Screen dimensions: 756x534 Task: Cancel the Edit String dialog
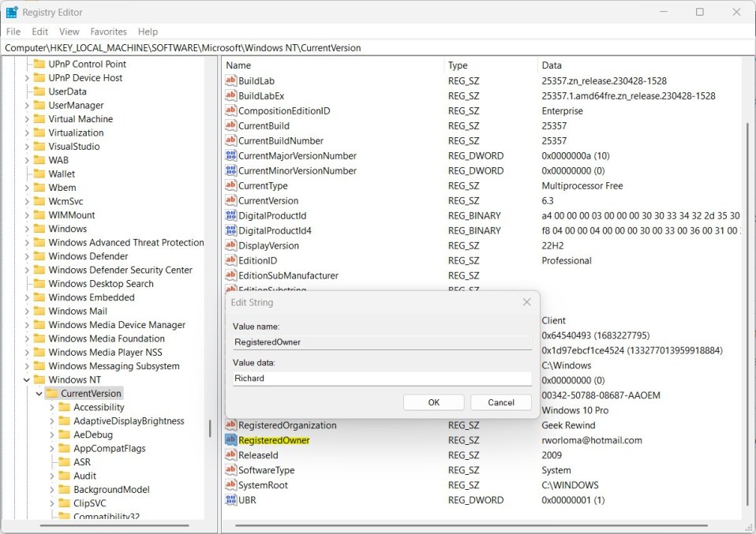(x=500, y=402)
